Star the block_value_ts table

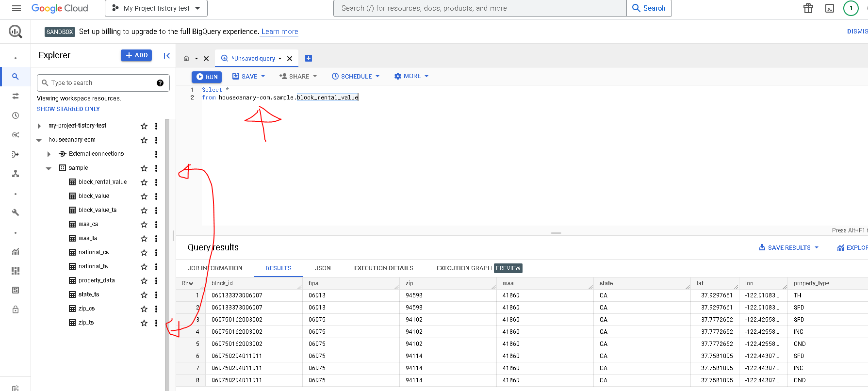pyautogui.click(x=144, y=211)
